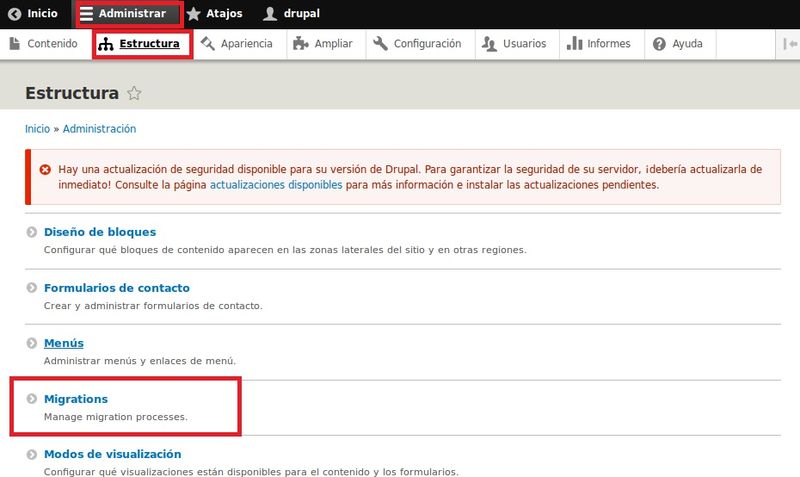
Task: Open the Formularios de contacto link
Action: 117,288
